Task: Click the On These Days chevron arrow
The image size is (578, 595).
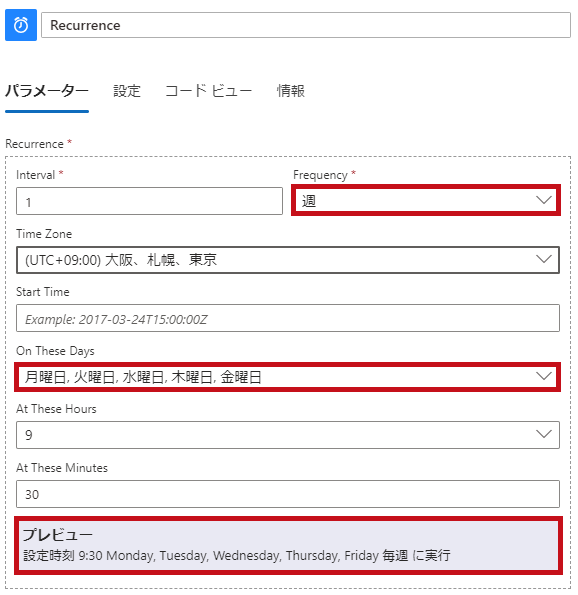Action: [543, 376]
